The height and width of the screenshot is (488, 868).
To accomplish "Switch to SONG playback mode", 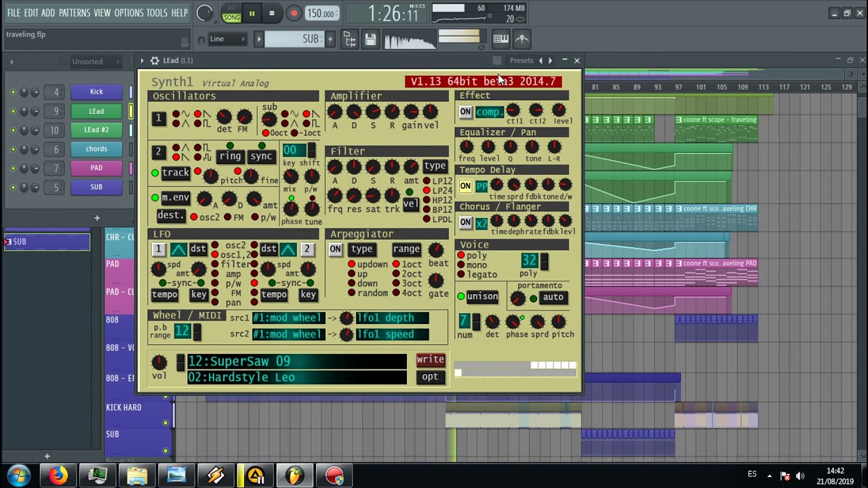I will point(232,18).
